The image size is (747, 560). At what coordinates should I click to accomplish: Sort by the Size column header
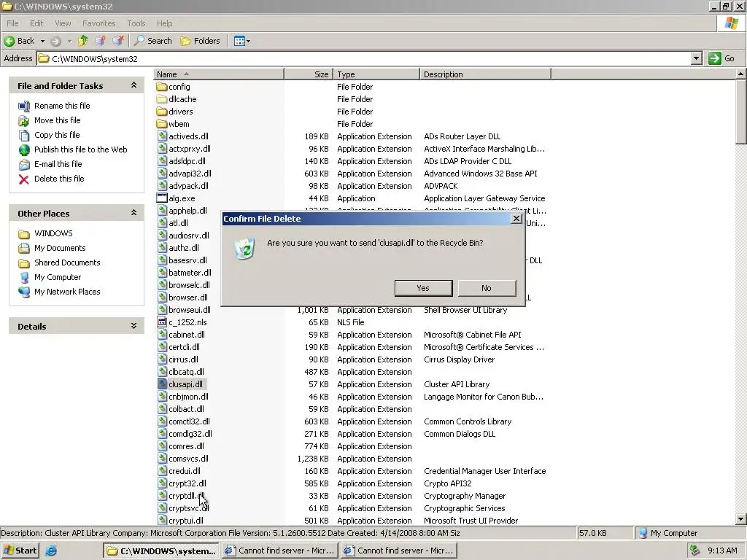pyautogui.click(x=309, y=74)
